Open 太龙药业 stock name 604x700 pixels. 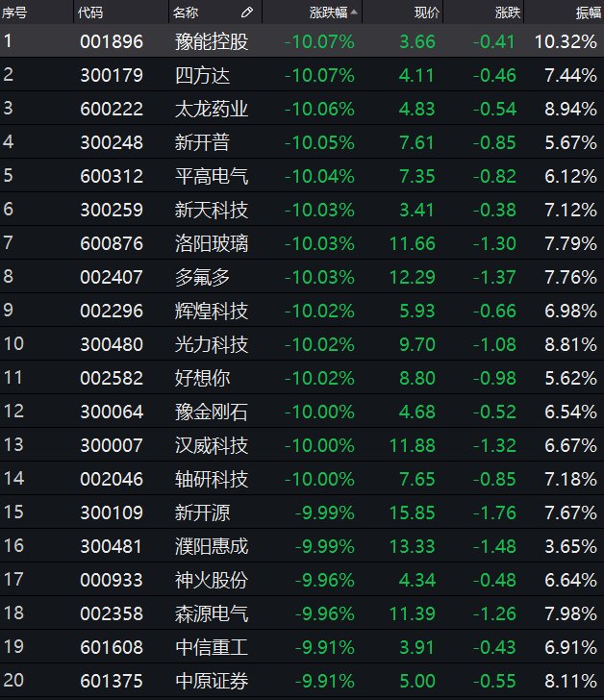pyautogui.click(x=212, y=109)
